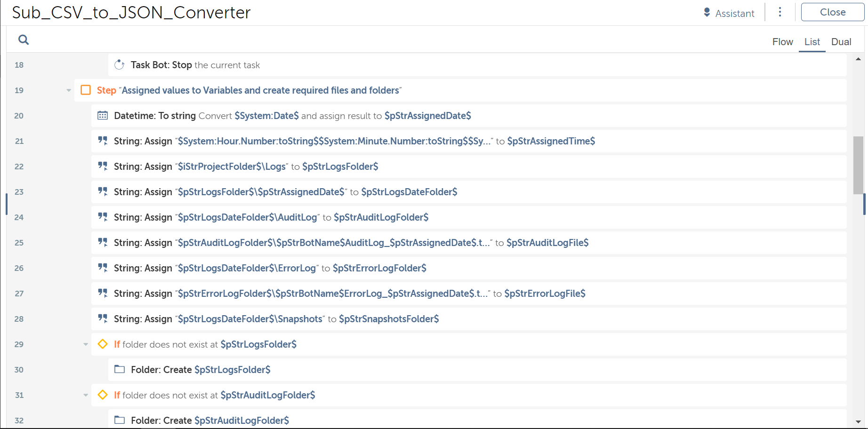Click the If diamond icon on line 29
868x429 pixels.
tap(103, 344)
